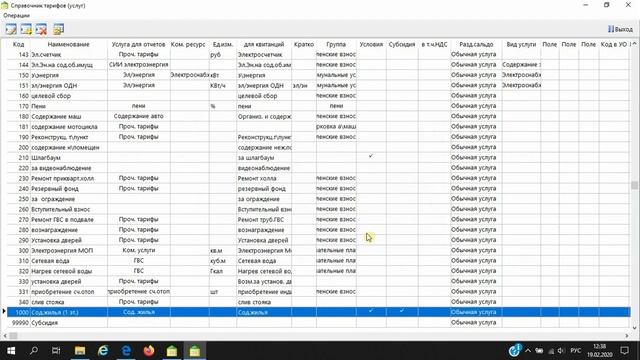This screenshot has width=640, height=360.
Task: Select the row named Содержание маш
Action: tap(318, 116)
